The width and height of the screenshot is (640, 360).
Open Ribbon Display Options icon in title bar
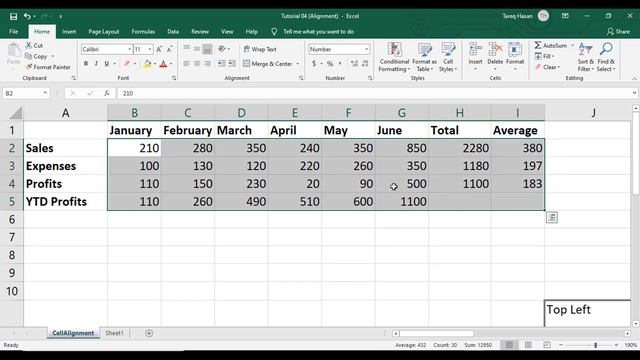(x=565, y=16)
